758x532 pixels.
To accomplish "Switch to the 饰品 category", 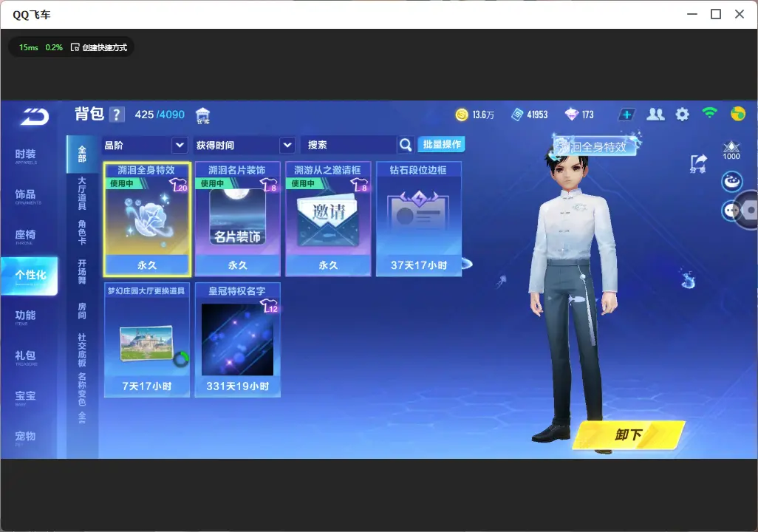I will (x=26, y=195).
